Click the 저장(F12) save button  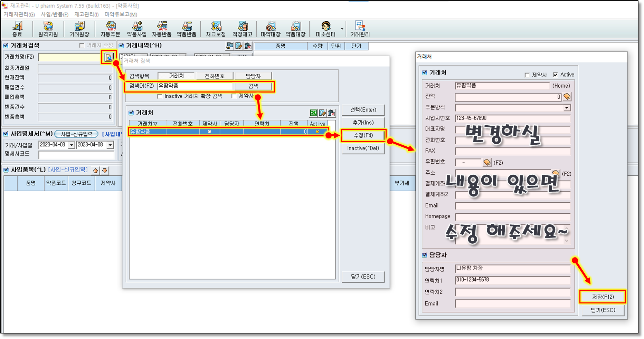tap(603, 297)
